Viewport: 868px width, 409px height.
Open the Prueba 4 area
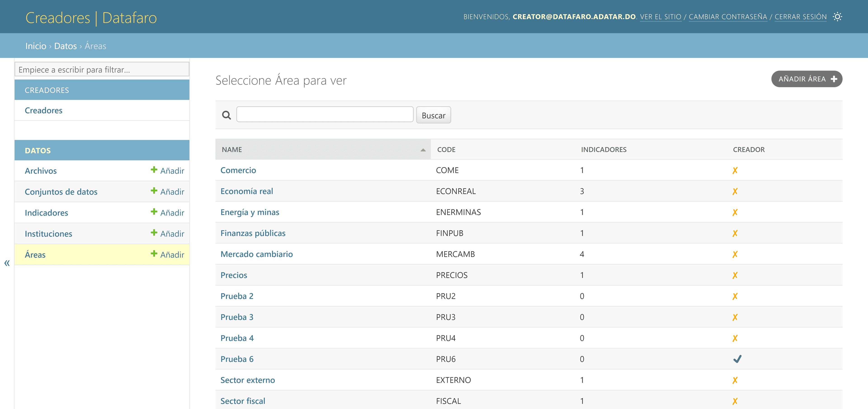237,338
